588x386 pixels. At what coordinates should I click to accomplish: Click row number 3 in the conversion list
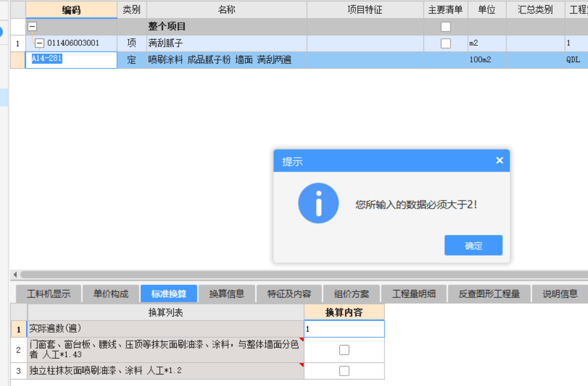tap(19, 370)
